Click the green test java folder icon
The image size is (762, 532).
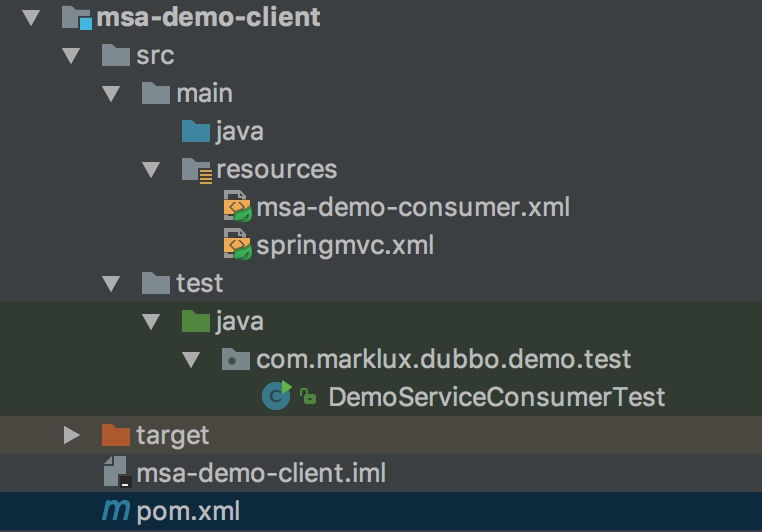[196, 321]
